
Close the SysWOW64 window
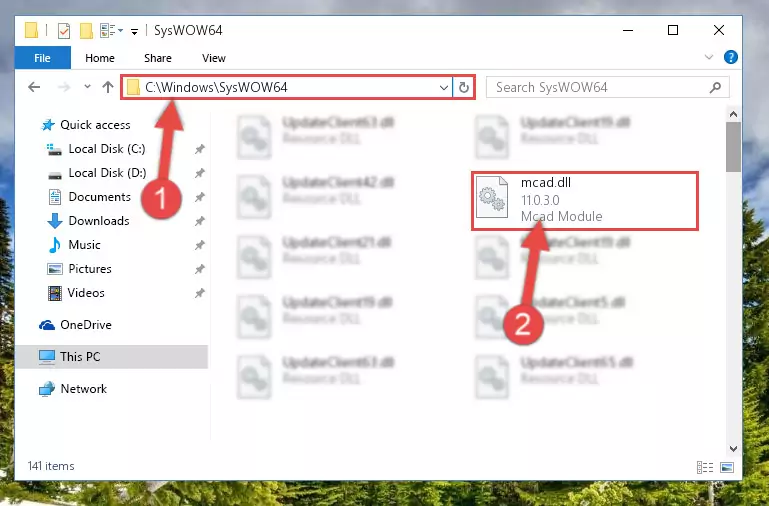coord(718,30)
